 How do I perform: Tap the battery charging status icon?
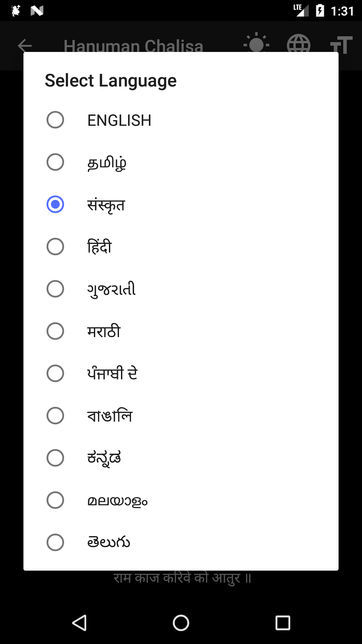click(320, 11)
